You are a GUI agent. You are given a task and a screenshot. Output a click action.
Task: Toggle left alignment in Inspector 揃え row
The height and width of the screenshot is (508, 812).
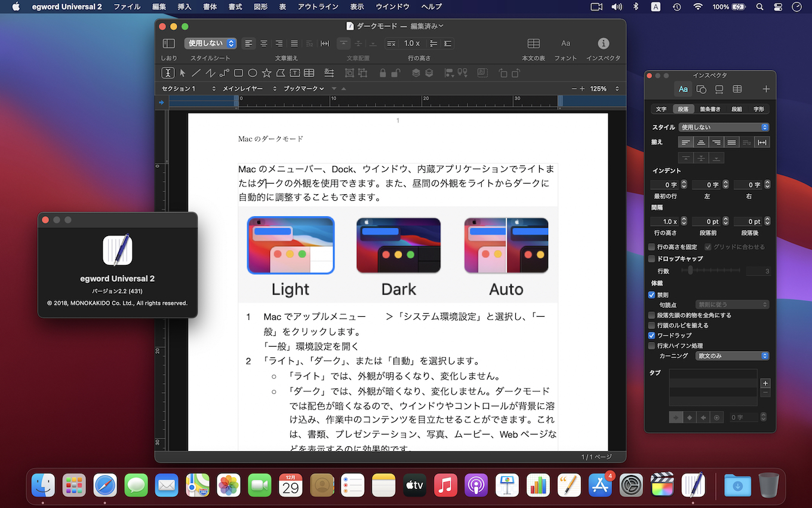coord(686,142)
